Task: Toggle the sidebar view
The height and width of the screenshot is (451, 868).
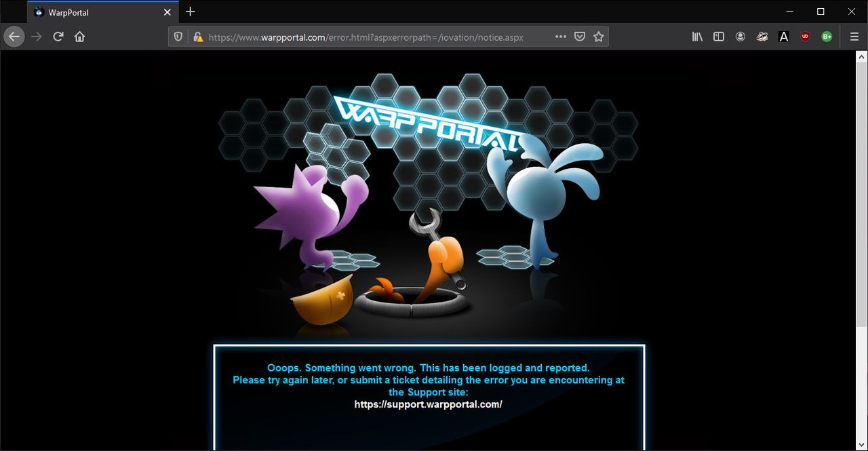Action: pos(719,37)
